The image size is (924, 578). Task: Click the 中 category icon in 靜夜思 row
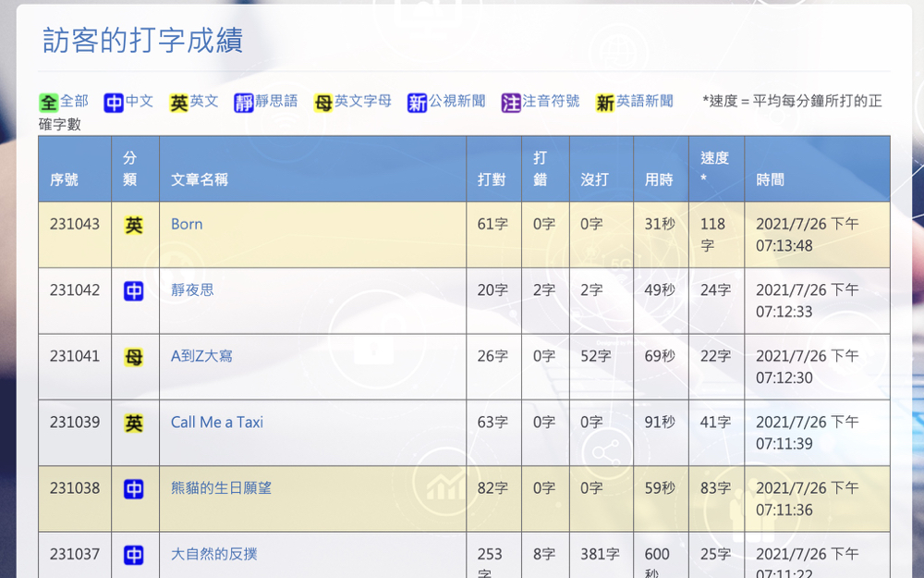pos(134,291)
